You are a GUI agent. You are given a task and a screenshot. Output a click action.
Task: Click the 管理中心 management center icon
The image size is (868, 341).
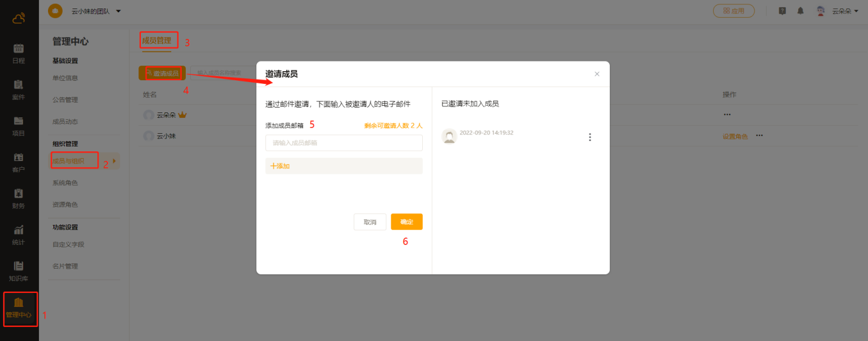(19, 308)
